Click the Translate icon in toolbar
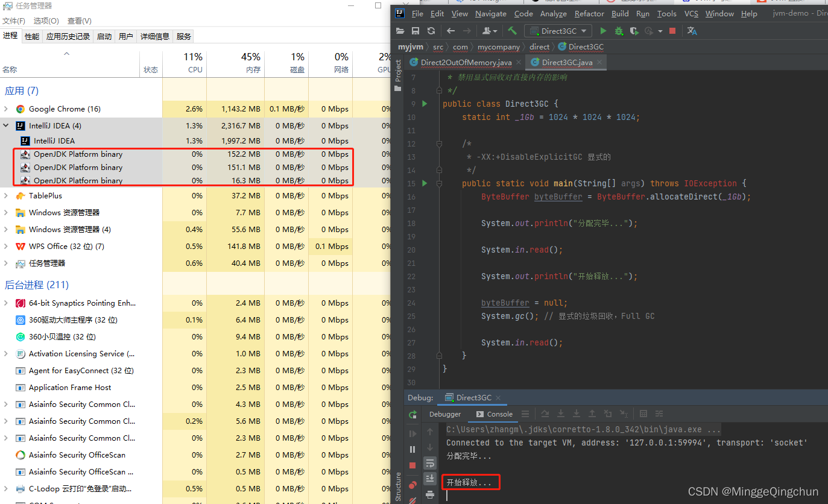The height and width of the screenshot is (504, 828). coord(692,31)
